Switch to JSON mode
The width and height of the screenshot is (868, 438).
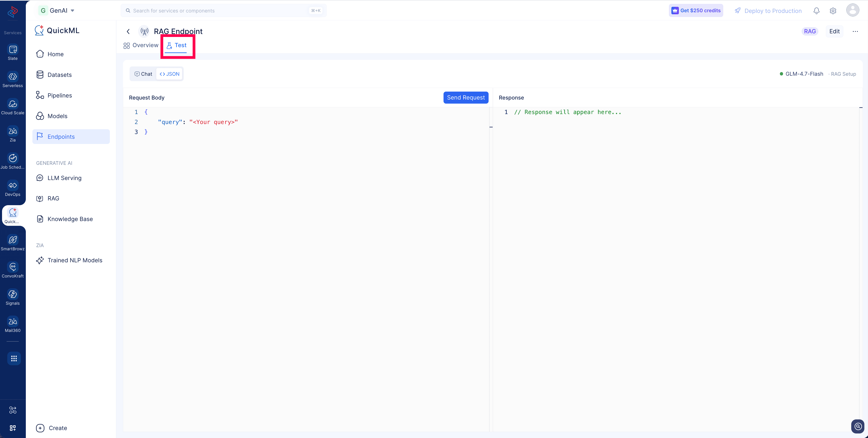click(x=169, y=74)
